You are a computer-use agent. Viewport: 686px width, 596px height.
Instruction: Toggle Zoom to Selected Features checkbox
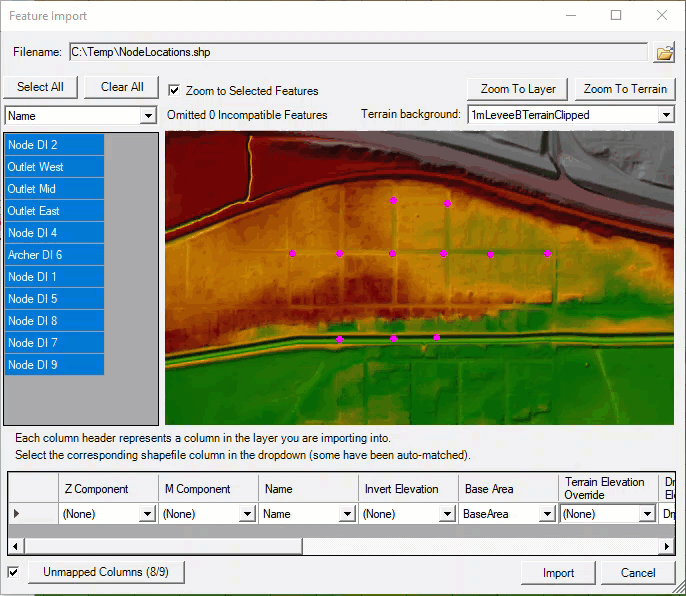click(174, 90)
